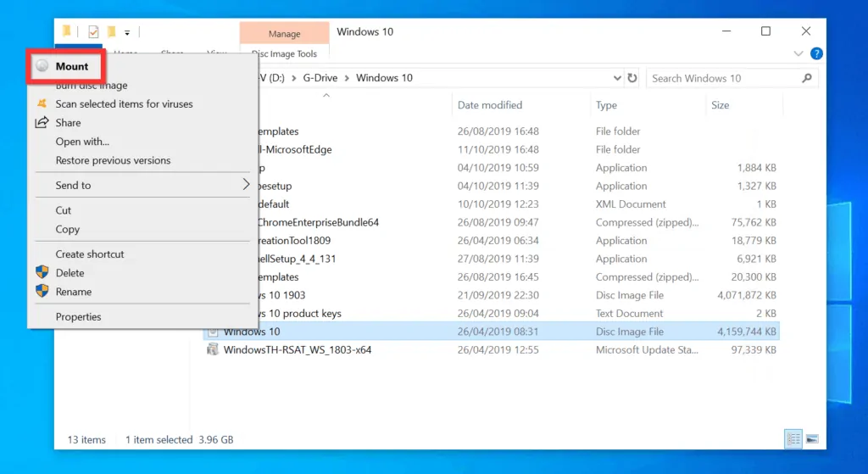This screenshot has width=868, height=474.
Task: Click the 26/04/2019 08:31 date cell
Action: (x=498, y=332)
